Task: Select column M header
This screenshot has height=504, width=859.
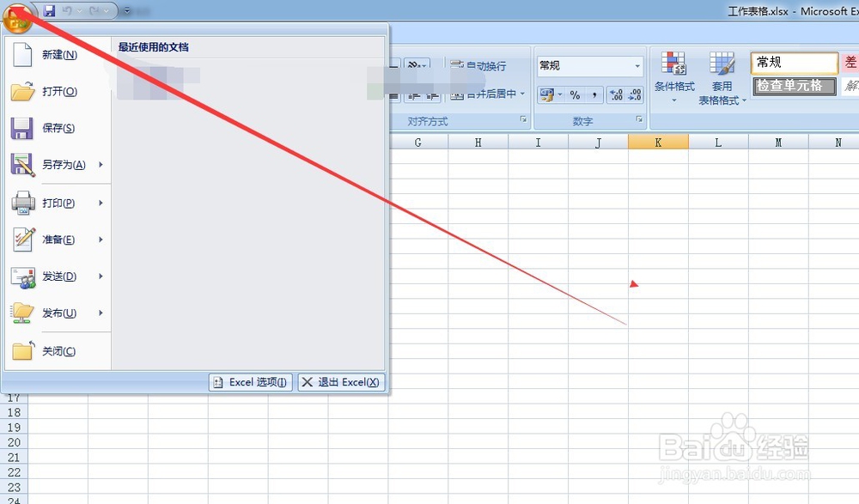Action: coord(778,143)
